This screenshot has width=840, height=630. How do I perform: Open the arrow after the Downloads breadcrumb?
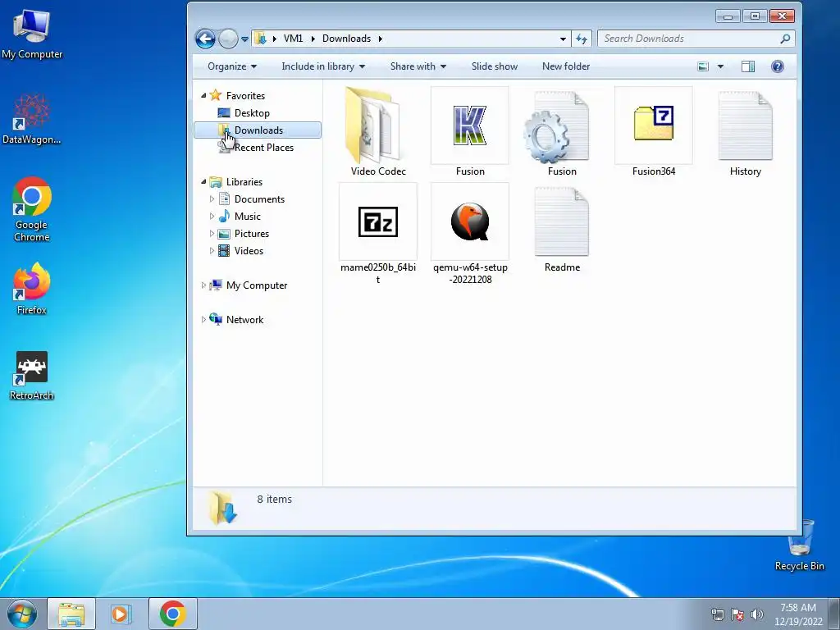(x=381, y=39)
